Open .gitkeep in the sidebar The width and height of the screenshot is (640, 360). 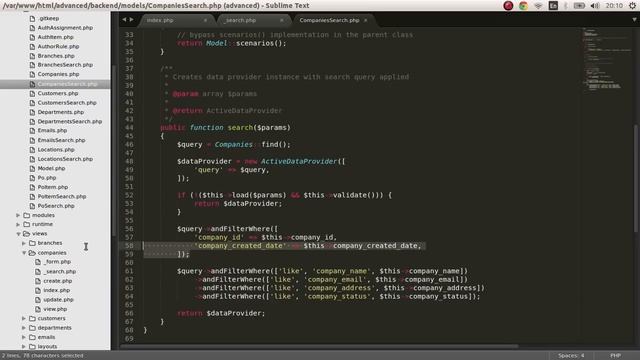pyautogui.click(x=48, y=18)
